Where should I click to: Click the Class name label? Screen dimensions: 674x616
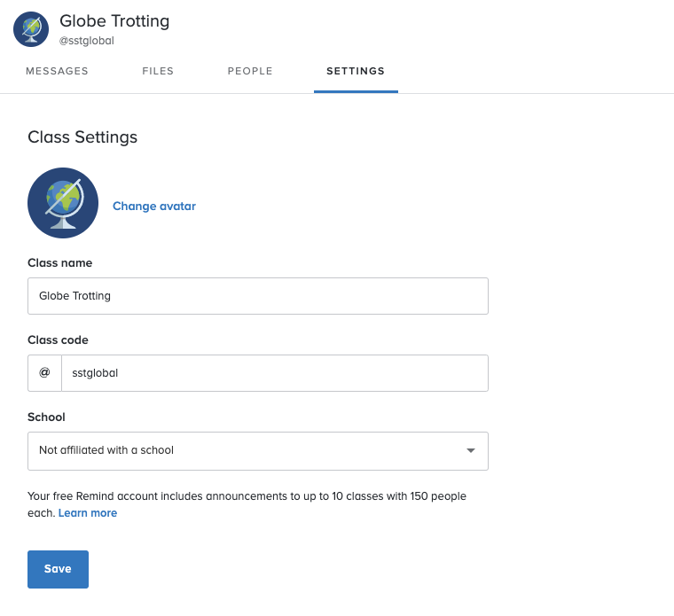point(59,263)
